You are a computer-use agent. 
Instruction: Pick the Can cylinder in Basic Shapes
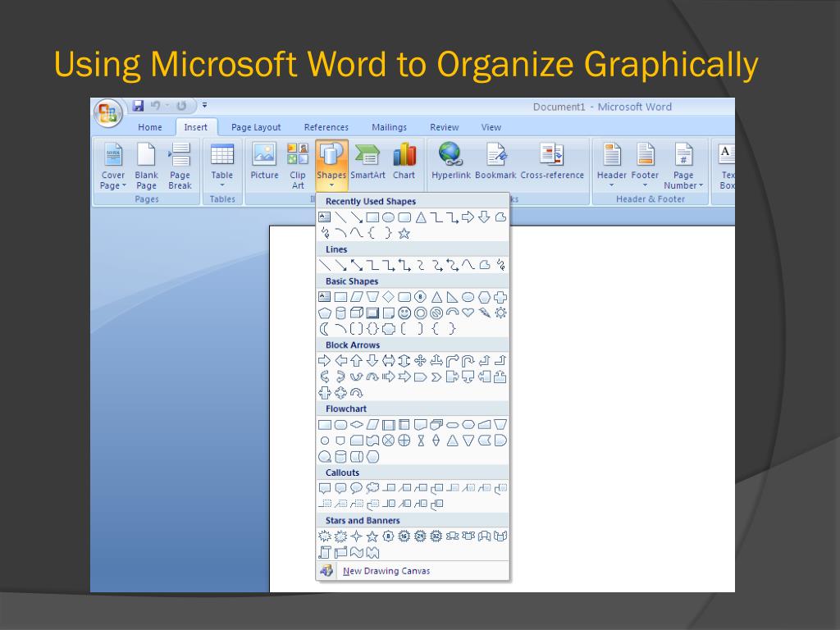tap(340, 313)
